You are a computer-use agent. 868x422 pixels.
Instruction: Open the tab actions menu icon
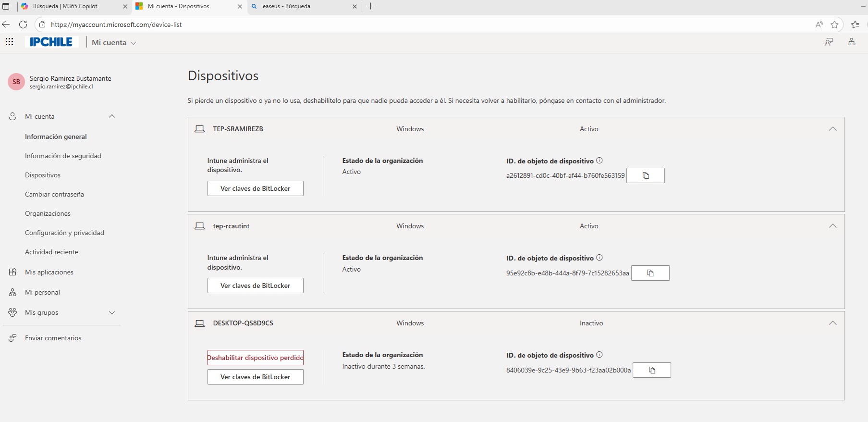(x=6, y=6)
